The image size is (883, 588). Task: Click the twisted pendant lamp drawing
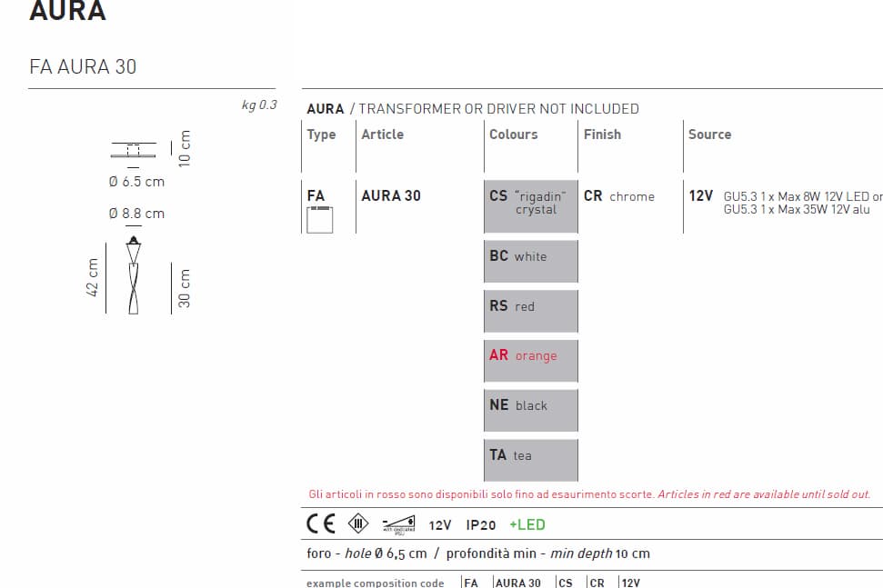click(135, 276)
